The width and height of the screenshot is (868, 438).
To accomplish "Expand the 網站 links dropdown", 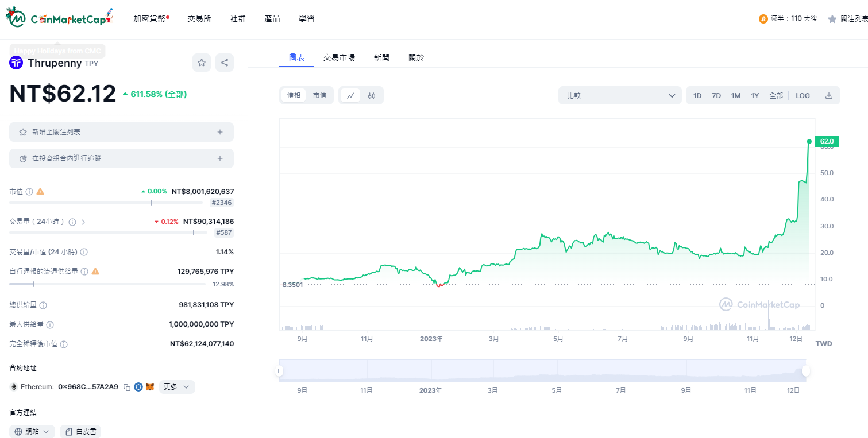I will tap(32, 432).
